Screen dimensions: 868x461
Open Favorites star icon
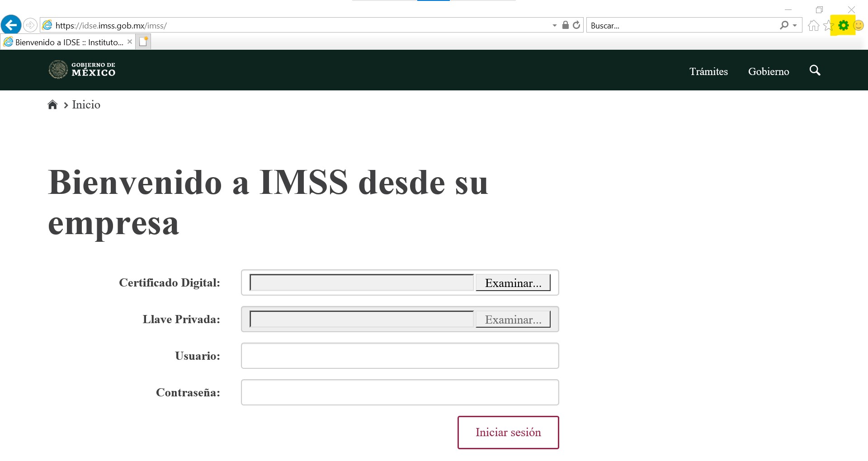(828, 25)
